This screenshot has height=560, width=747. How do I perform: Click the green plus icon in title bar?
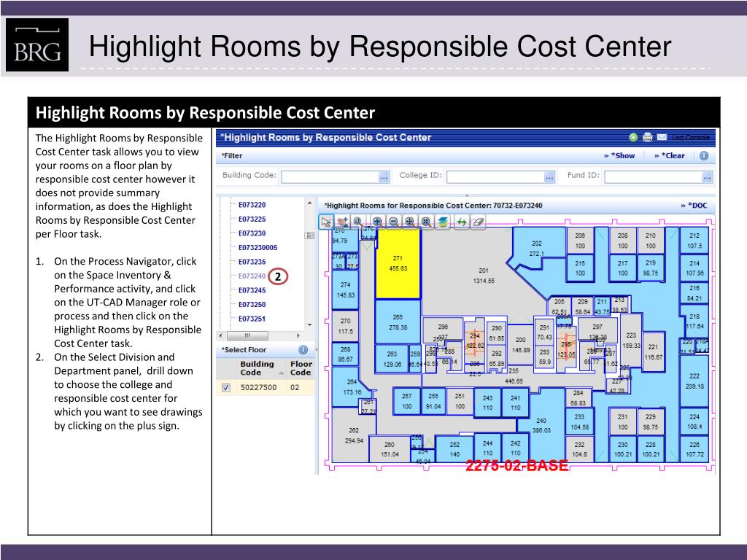(633, 138)
